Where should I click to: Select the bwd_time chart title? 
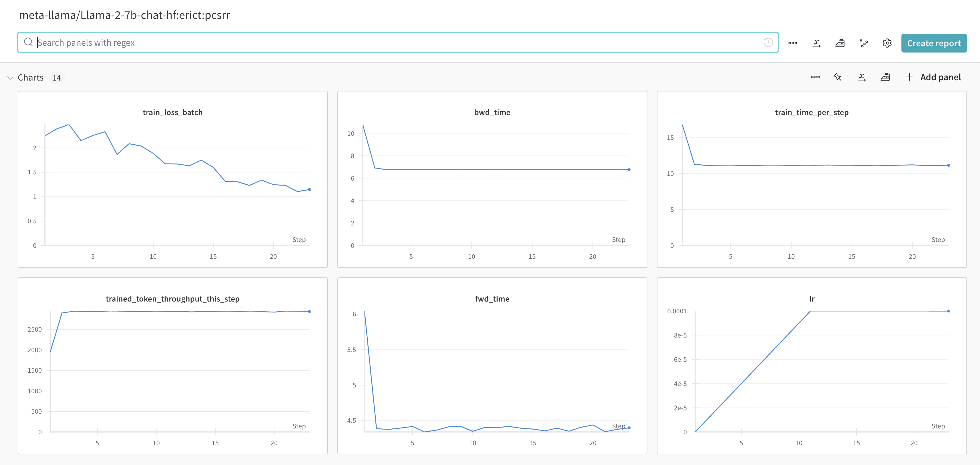(x=492, y=112)
